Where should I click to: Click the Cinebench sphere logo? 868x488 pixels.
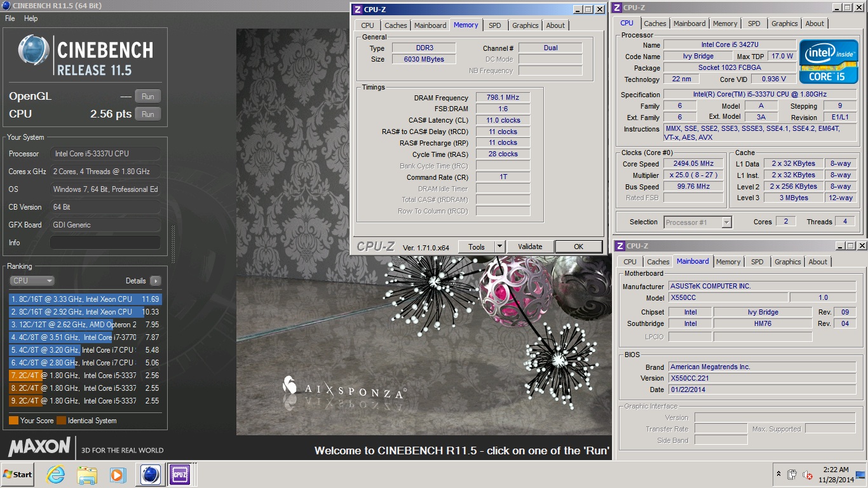[33, 51]
